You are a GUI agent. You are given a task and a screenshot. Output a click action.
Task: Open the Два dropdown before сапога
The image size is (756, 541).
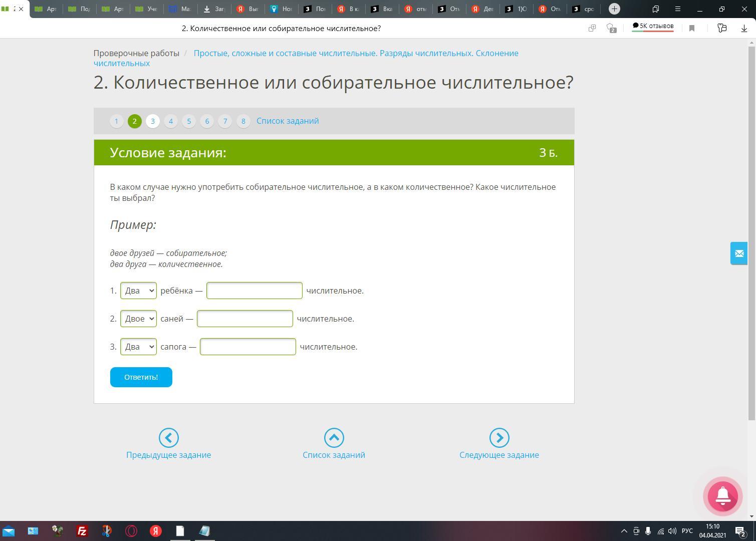click(138, 347)
